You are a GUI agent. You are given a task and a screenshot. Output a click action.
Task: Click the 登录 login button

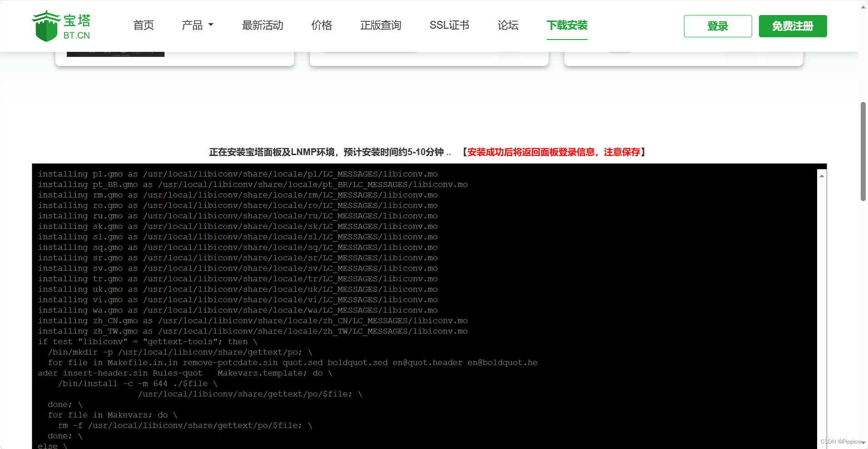pyautogui.click(x=718, y=26)
